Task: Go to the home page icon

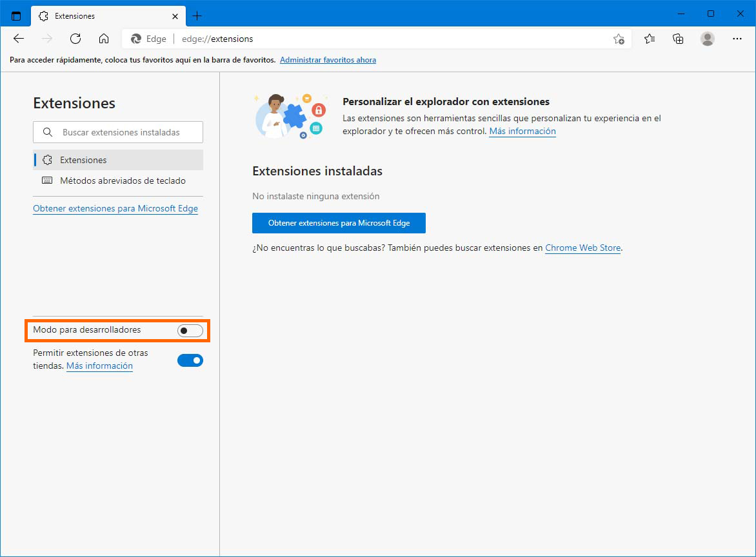Action: tap(104, 39)
